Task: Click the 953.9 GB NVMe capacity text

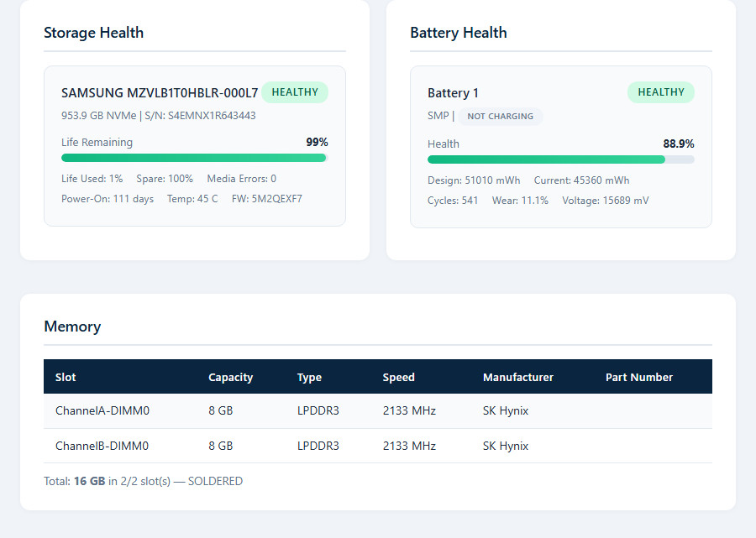Action: pos(99,116)
